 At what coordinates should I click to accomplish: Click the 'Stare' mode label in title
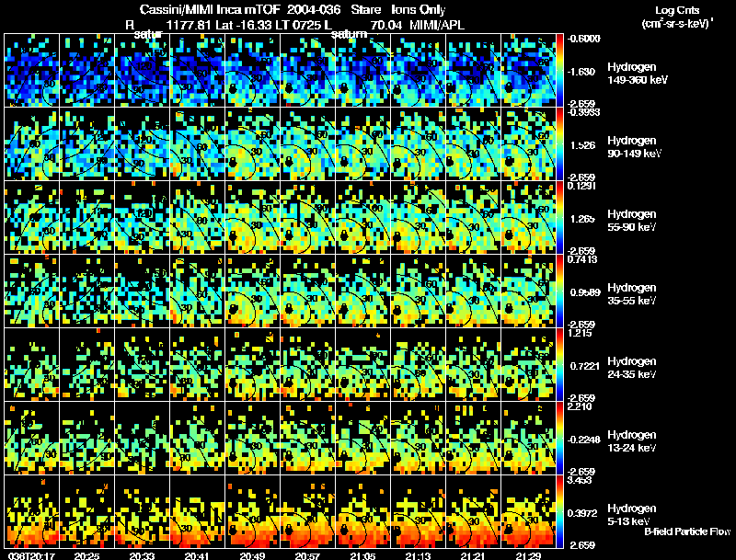point(365,9)
